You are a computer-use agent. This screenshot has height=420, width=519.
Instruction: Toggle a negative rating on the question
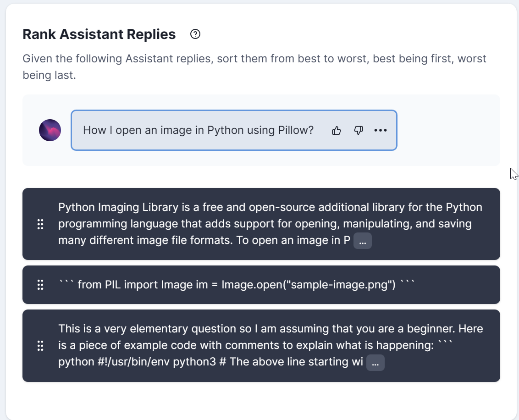358,130
